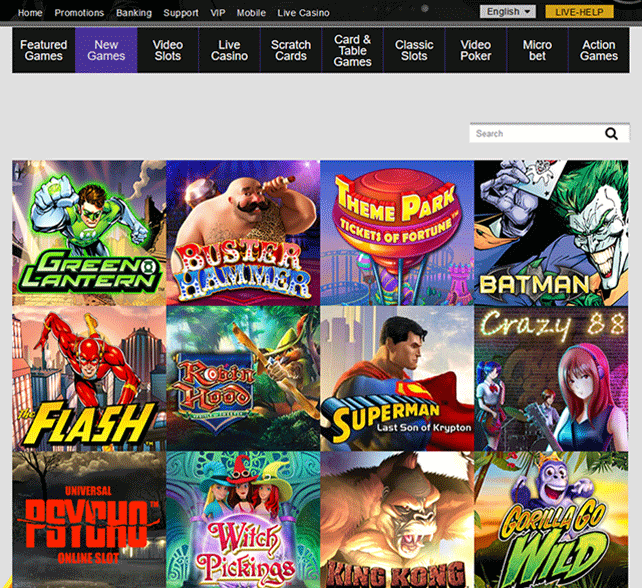Click the search magnifier icon

611,133
